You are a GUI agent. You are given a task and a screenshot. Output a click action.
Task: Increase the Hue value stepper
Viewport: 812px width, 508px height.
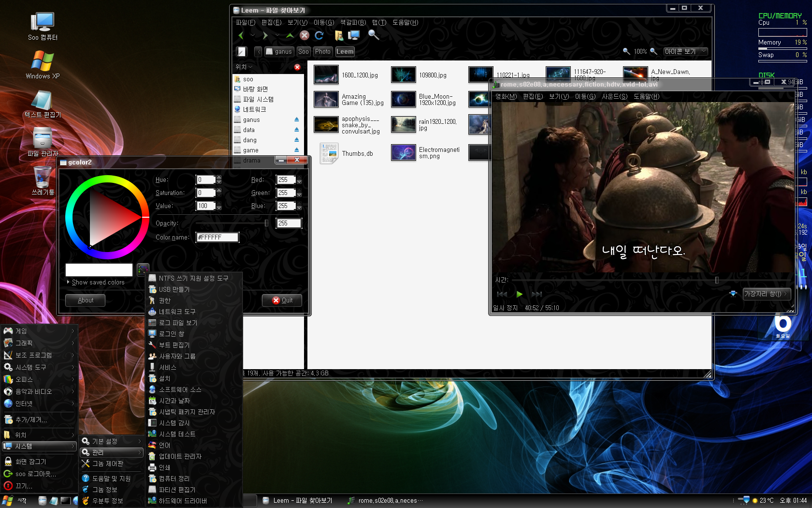coord(219,177)
